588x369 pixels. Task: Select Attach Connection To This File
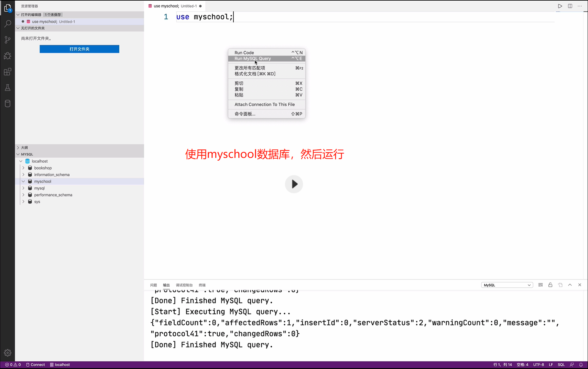click(x=267, y=104)
